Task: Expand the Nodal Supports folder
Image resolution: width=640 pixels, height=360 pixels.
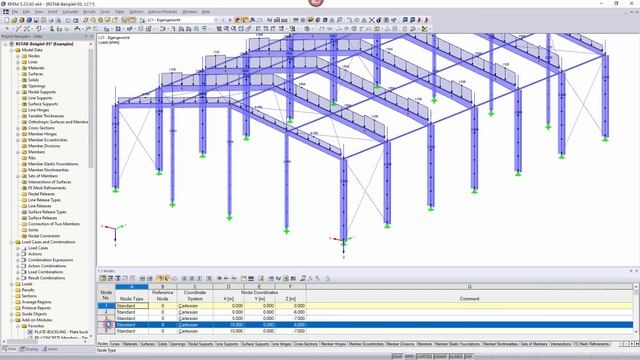Action: tap(18, 92)
